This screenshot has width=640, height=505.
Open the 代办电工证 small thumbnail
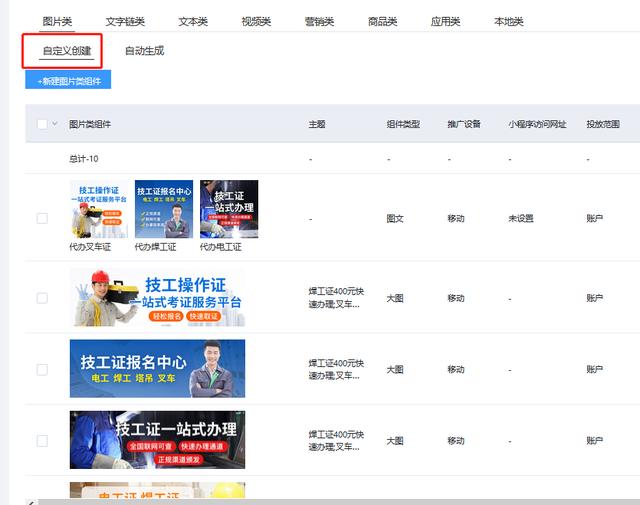(x=229, y=209)
